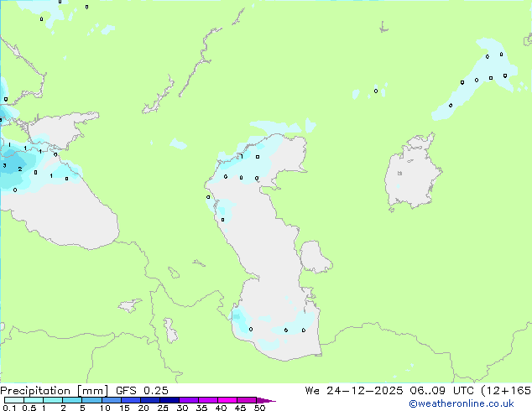Image resolution: width=532 pixels, height=411 pixels.
Task: Click the '25' legend scale label
Action: tap(163, 408)
